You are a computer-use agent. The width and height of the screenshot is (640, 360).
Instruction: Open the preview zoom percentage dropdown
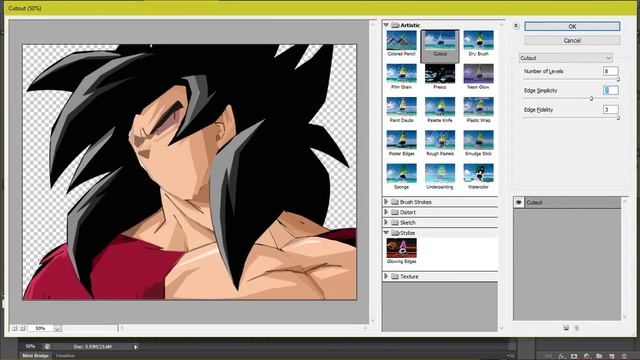coord(58,328)
